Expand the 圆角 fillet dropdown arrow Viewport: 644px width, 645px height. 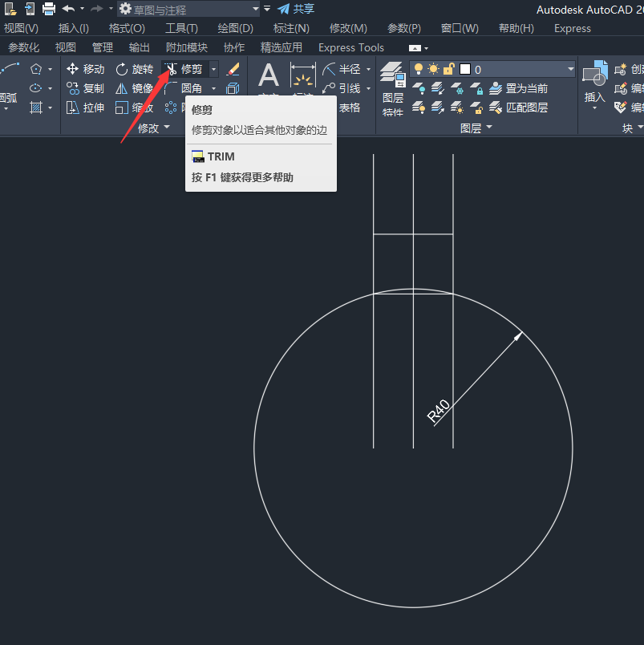click(214, 88)
